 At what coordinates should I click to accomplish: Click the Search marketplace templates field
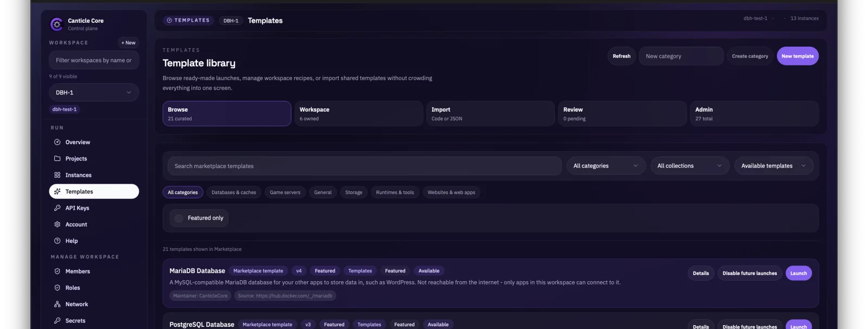365,166
